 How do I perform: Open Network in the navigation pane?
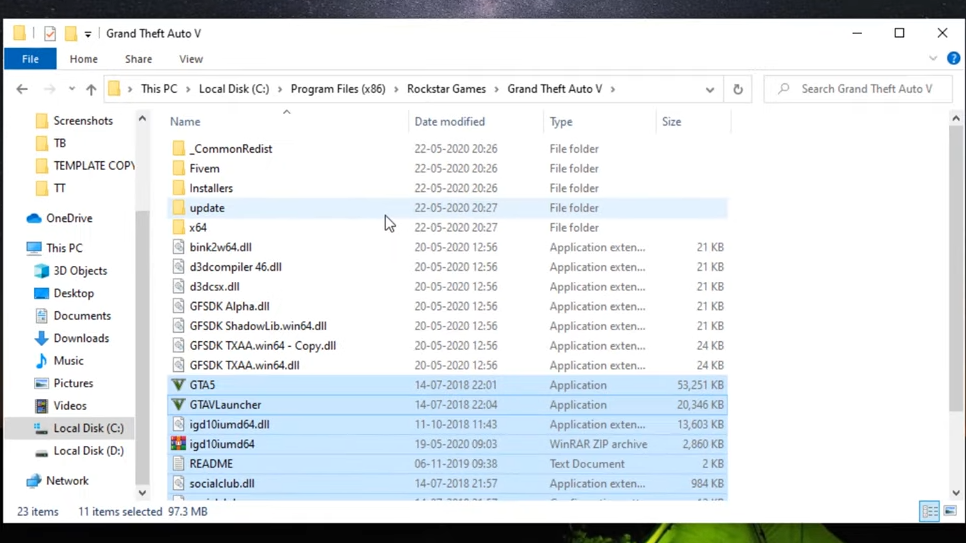coord(67,481)
